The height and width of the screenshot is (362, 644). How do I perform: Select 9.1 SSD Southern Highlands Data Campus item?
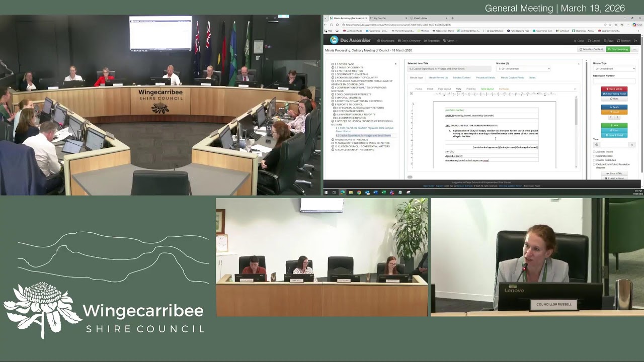365,130
